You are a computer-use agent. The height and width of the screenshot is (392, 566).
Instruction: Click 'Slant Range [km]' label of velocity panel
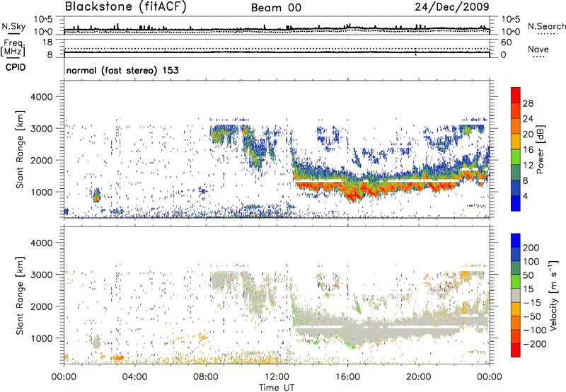click(x=20, y=295)
